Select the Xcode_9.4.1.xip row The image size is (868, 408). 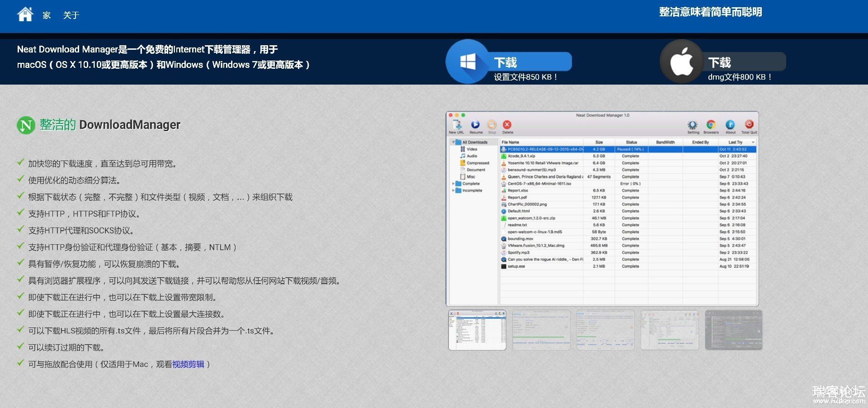[x=628, y=156]
